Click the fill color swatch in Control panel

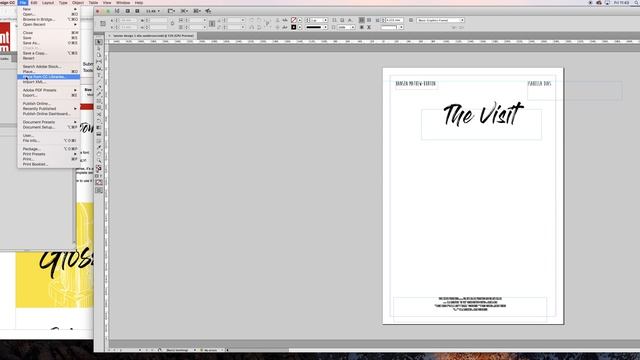point(293,20)
